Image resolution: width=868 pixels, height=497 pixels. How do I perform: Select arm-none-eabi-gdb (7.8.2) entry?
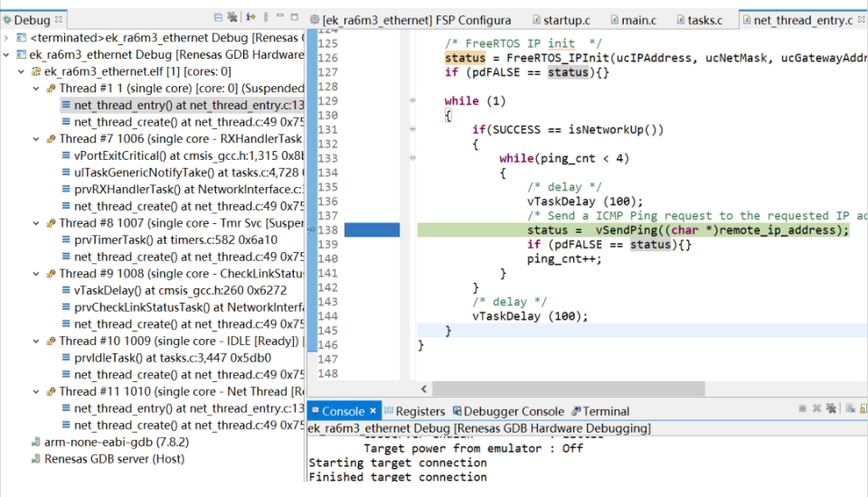[x=110, y=442]
